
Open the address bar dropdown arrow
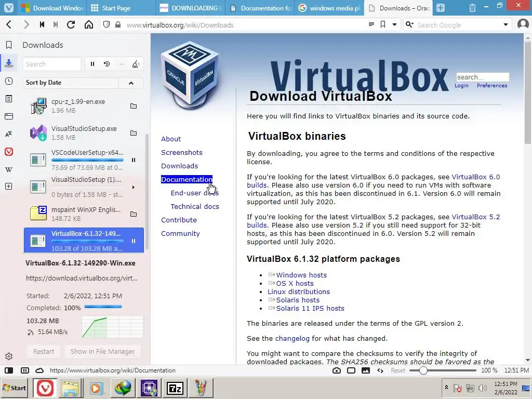click(394, 24)
